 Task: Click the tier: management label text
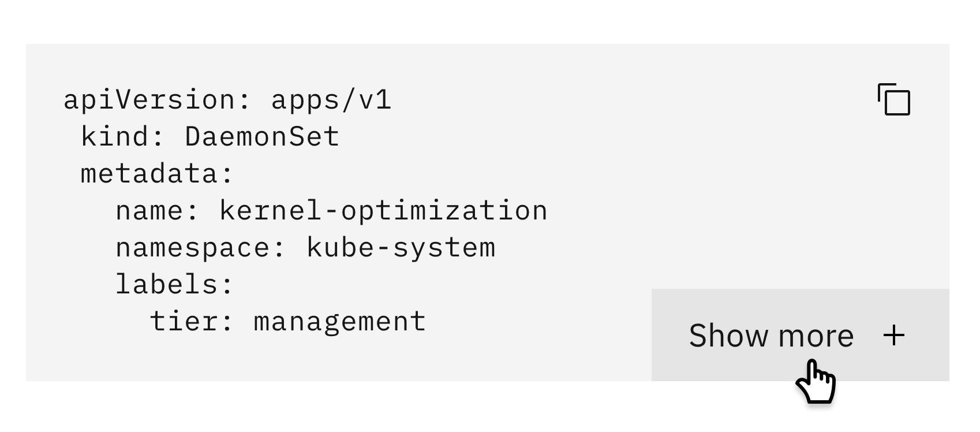pyautogui.click(x=289, y=321)
